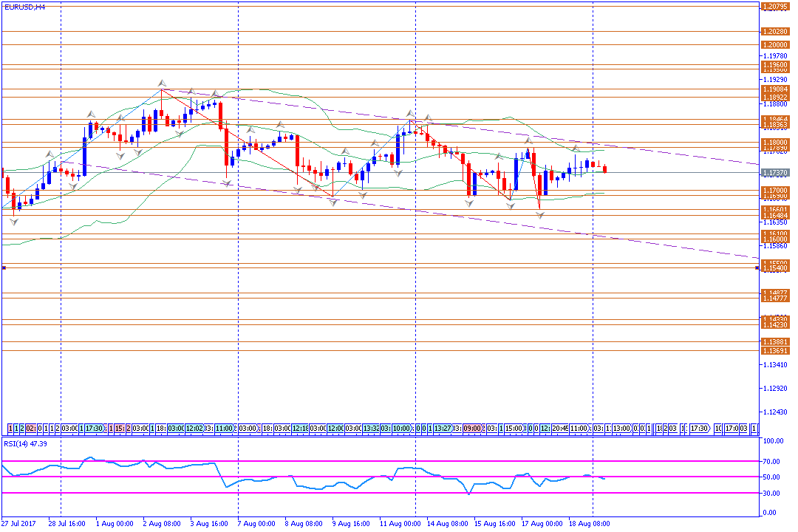This screenshot has height=532, width=798.
Task: Select the 1.13691 support level label
Action: (x=774, y=351)
